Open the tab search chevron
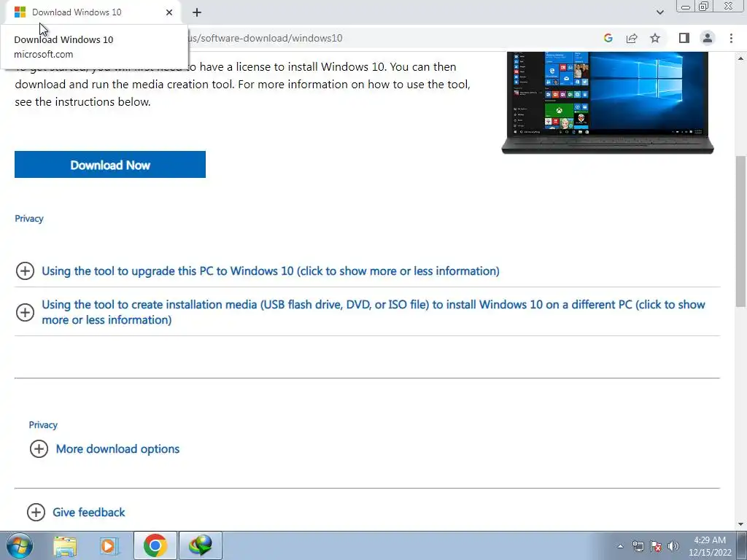This screenshot has width=747, height=560. 659,12
